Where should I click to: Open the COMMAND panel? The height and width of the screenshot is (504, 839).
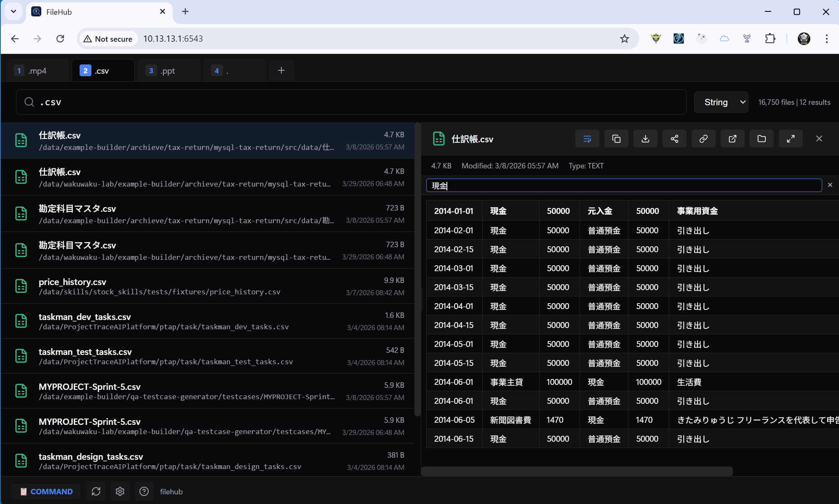tap(45, 491)
